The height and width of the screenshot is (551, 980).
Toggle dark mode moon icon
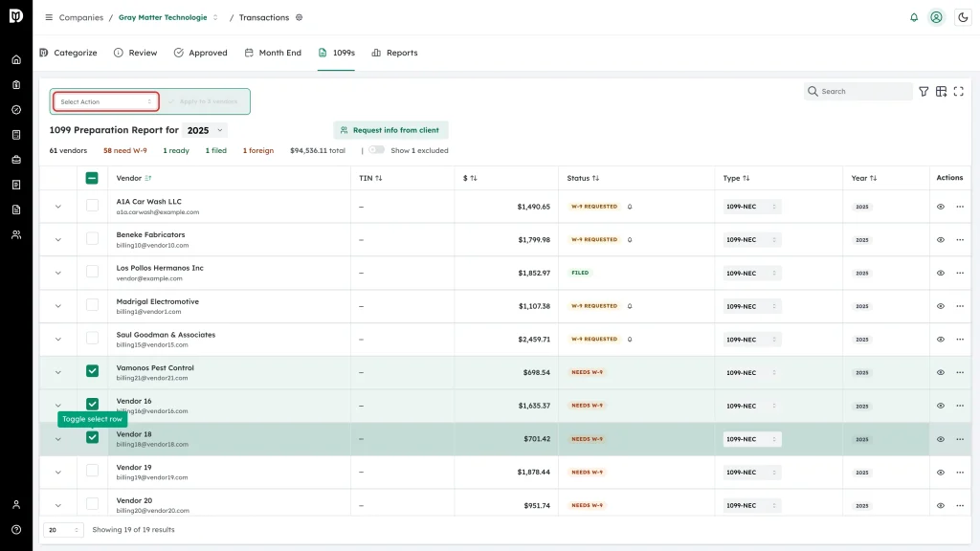point(963,17)
